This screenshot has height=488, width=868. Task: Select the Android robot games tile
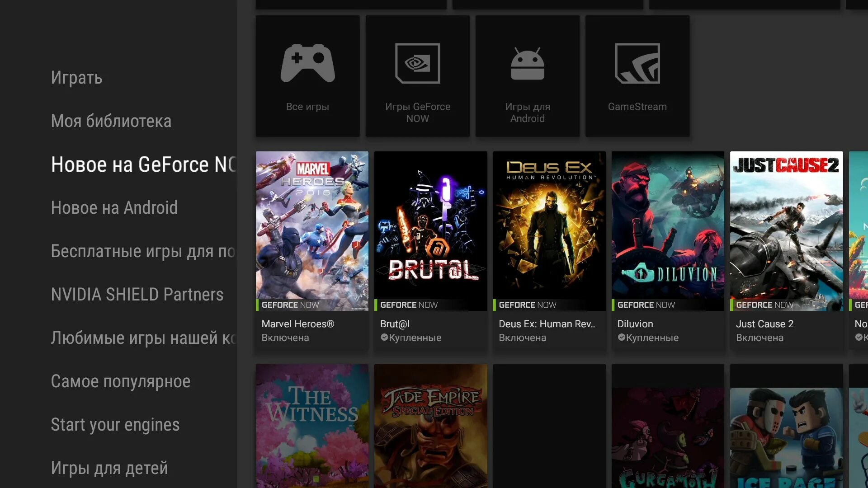click(x=527, y=76)
